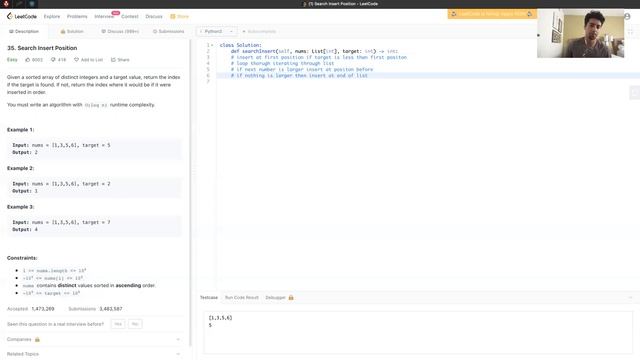Viewport: 640px width, 360px height.
Task: Select the Testcase tab
Action: click(209, 298)
